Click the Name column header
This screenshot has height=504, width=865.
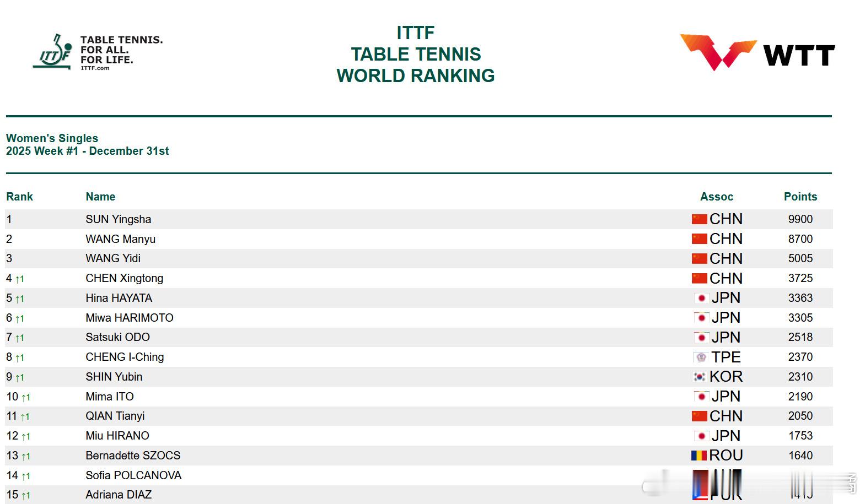click(100, 197)
